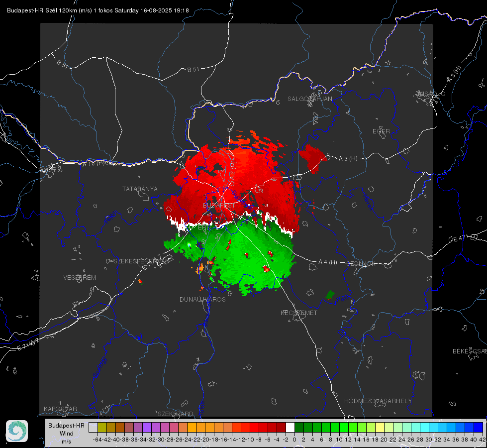Select the TATABÁNYA city label
The height and width of the screenshot is (448, 487).
coord(140,189)
